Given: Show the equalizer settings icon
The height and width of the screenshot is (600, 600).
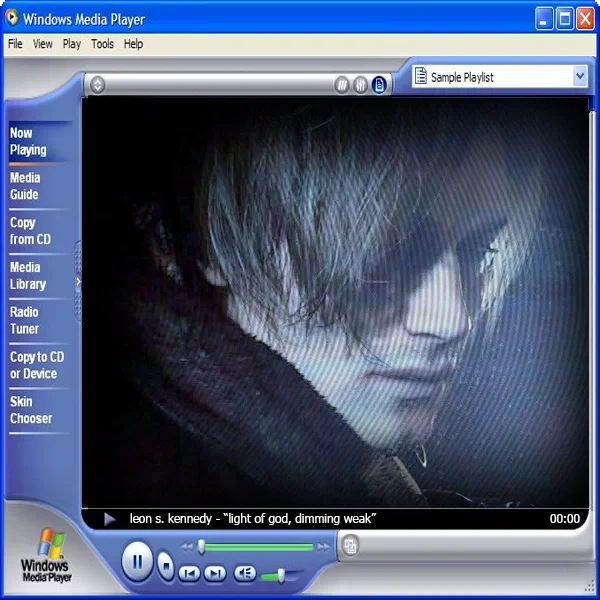Looking at the screenshot, I should [360, 85].
